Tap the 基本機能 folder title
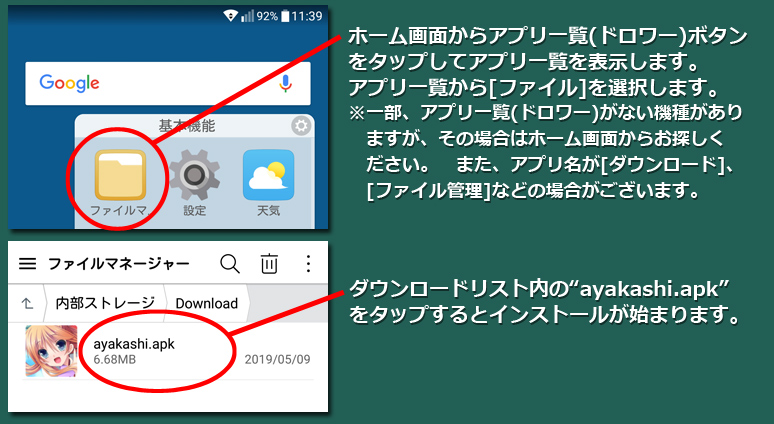This screenshot has height=424, width=774. pos(187,126)
